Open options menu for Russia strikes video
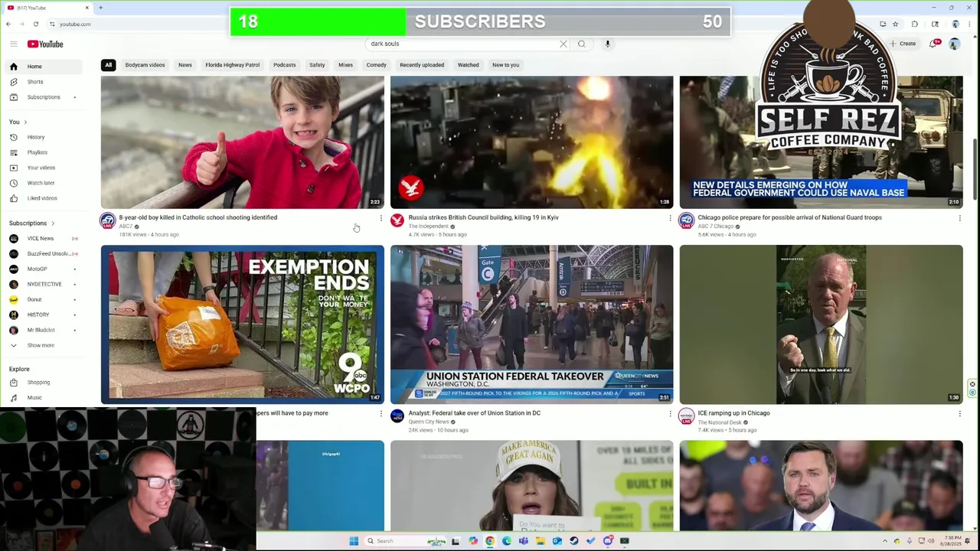The width and height of the screenshot is (980, 551). (670, 218)
